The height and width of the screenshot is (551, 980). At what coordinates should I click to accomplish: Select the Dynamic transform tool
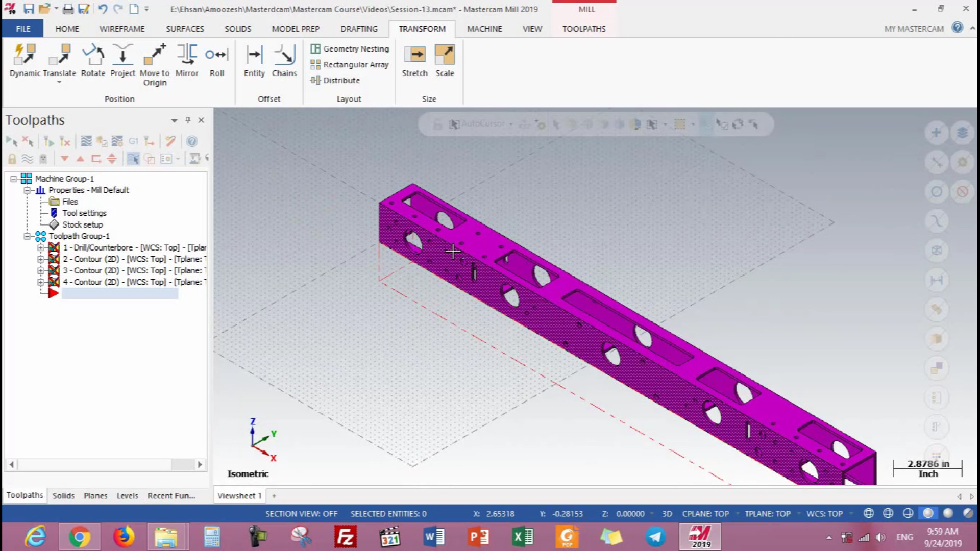(24, 60)
